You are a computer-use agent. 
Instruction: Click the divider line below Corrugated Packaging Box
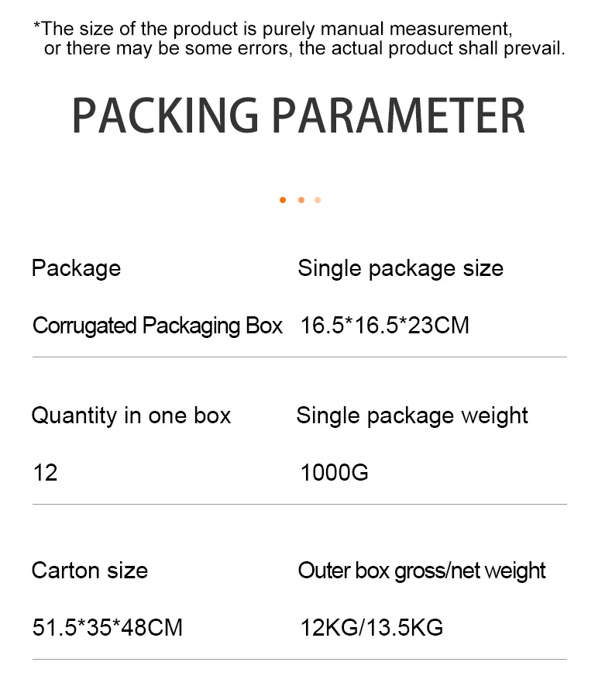tap(299, 357)
